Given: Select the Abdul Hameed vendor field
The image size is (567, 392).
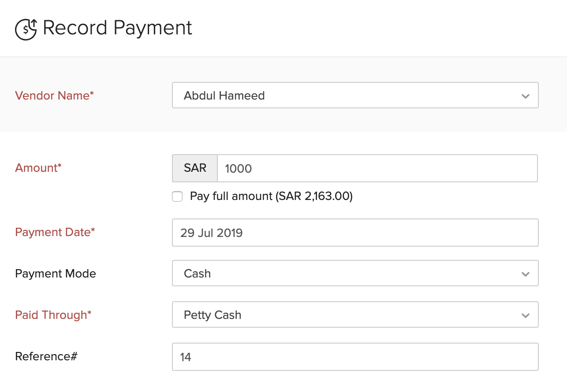Looking at the screenshot, I should click(309, 95).
